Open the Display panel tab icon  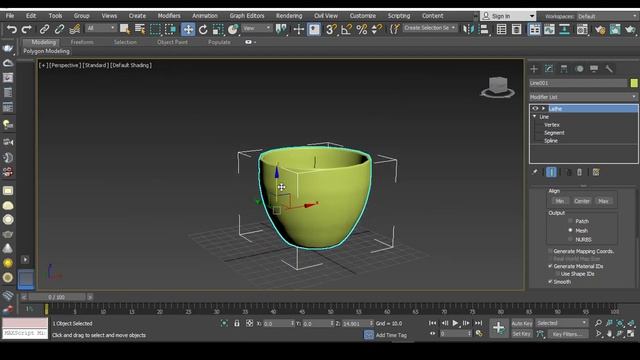594,69
